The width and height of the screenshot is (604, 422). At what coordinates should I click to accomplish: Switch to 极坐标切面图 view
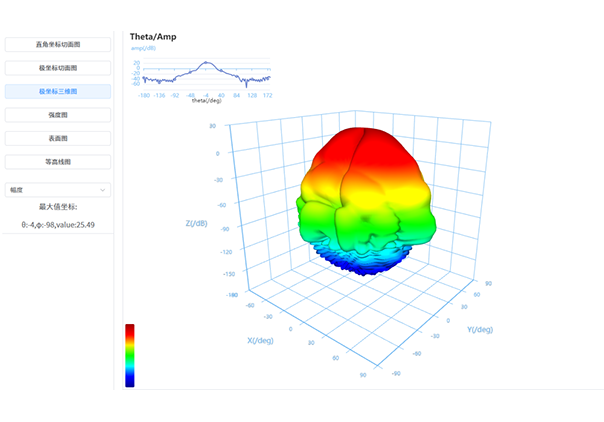tap(58, 68)
